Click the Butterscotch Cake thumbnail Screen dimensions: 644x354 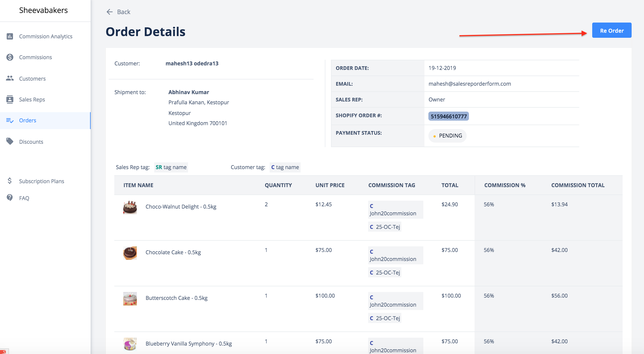pos(130,298)
